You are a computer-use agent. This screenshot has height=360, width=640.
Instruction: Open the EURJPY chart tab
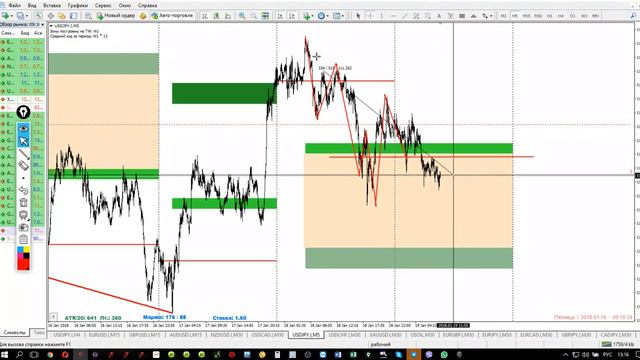[497, 335]
